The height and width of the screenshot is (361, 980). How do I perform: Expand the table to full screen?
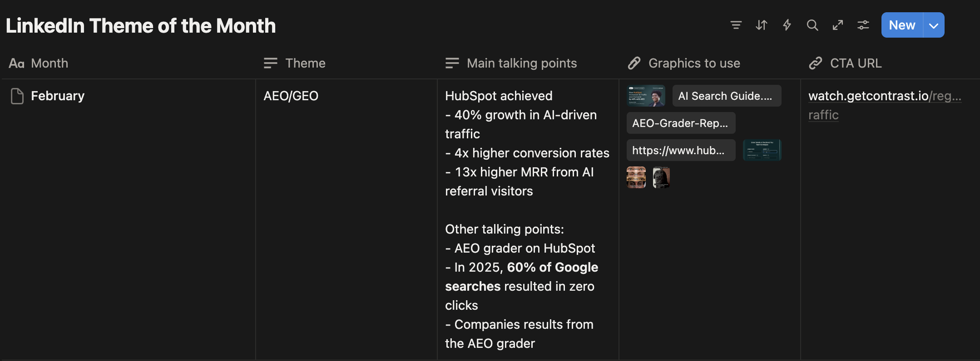click(x=838, y=25)
